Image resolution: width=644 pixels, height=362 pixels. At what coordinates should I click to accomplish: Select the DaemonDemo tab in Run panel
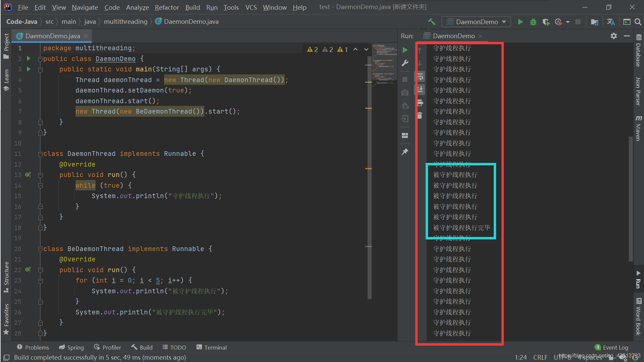click(453, 36)
